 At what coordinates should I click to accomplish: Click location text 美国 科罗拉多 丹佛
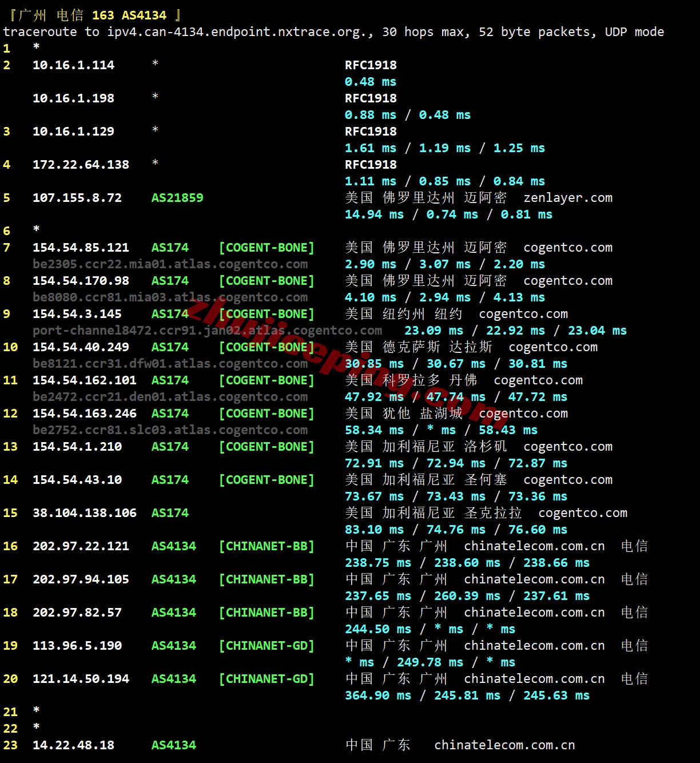click(x=411, y=380)
